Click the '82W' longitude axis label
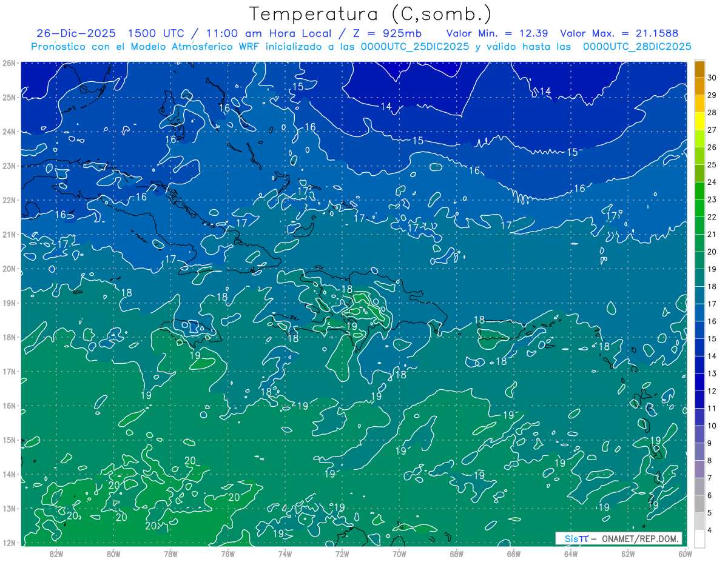Screen dimensions: 728x562 point(56,553)
